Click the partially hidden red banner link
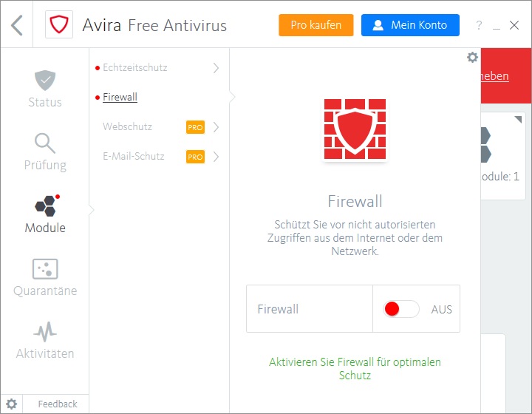The image size is (532, 414). pos(495,76)
